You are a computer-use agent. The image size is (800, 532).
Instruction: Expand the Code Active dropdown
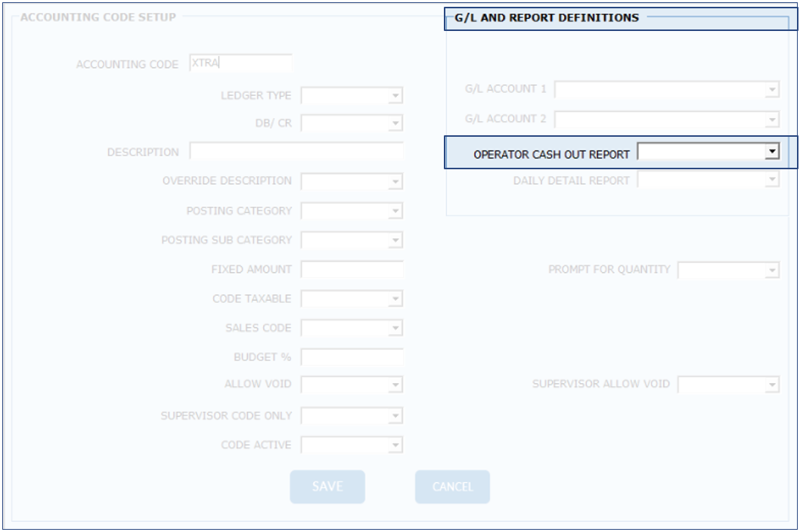395,445
